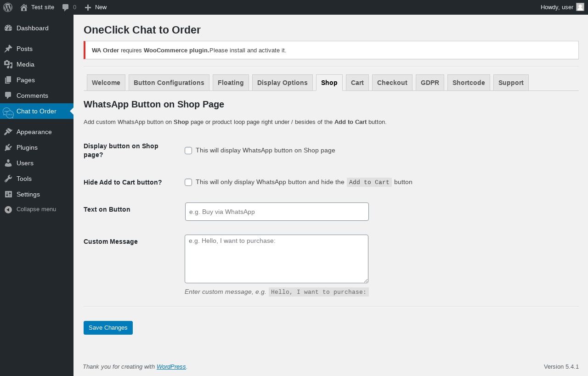The height and width of the screenshot is (376, 588).
Task: Open the comments bubble icon in admin bar
Action: click(x=66, y=7)
